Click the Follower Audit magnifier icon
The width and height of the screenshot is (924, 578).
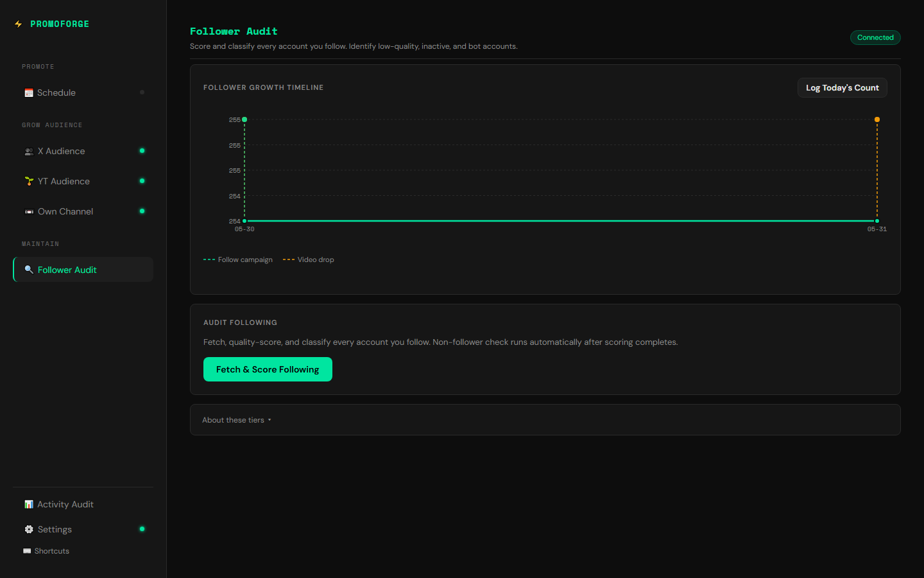[29, 270]
